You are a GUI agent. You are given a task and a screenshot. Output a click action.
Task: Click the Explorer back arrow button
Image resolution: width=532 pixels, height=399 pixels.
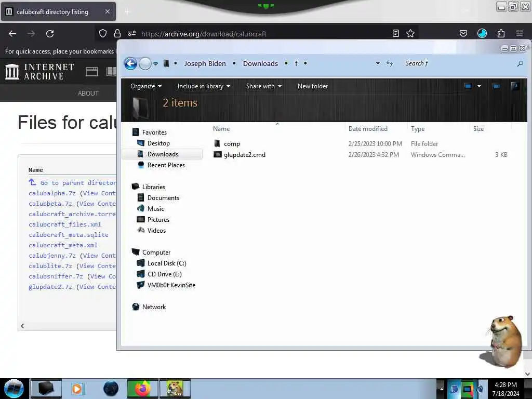tap(130, 63)
